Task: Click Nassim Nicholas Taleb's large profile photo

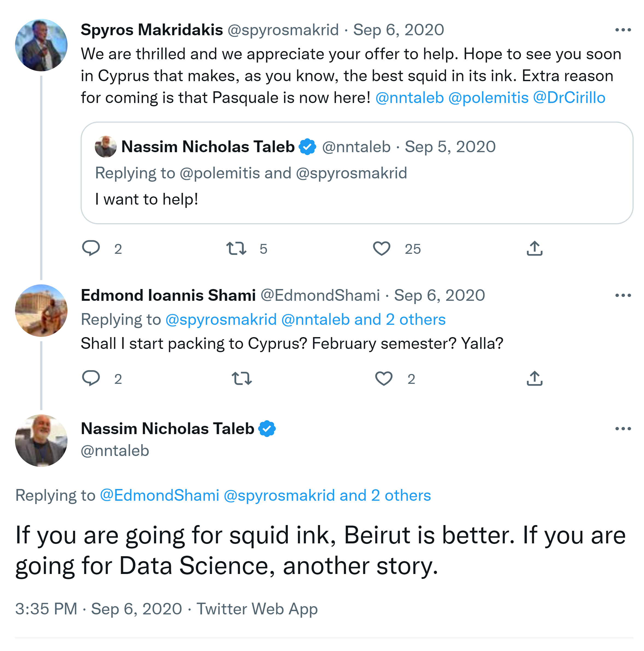Action: 41,440
